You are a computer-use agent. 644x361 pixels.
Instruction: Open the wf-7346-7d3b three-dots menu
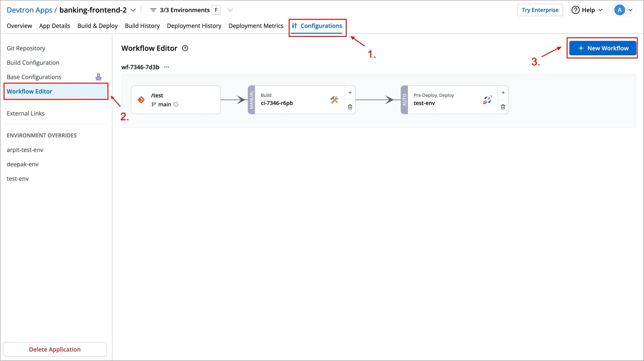click(x=167, y=67)
